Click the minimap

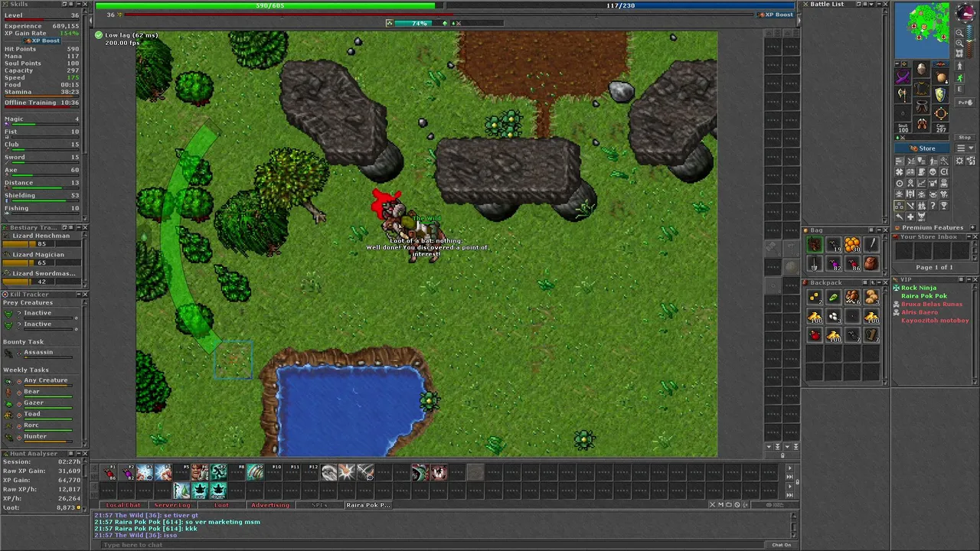tap(923, 31)
